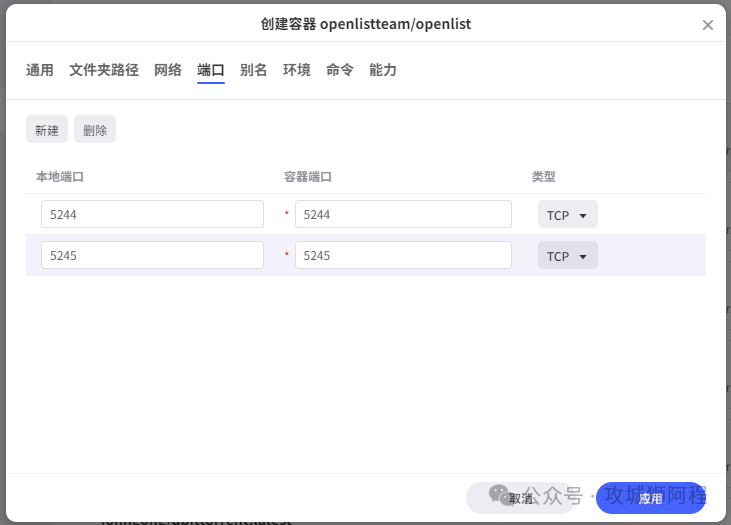Screen dimensions: 731x525
Task: Open the 命令 tab
Action: point(340,70)
